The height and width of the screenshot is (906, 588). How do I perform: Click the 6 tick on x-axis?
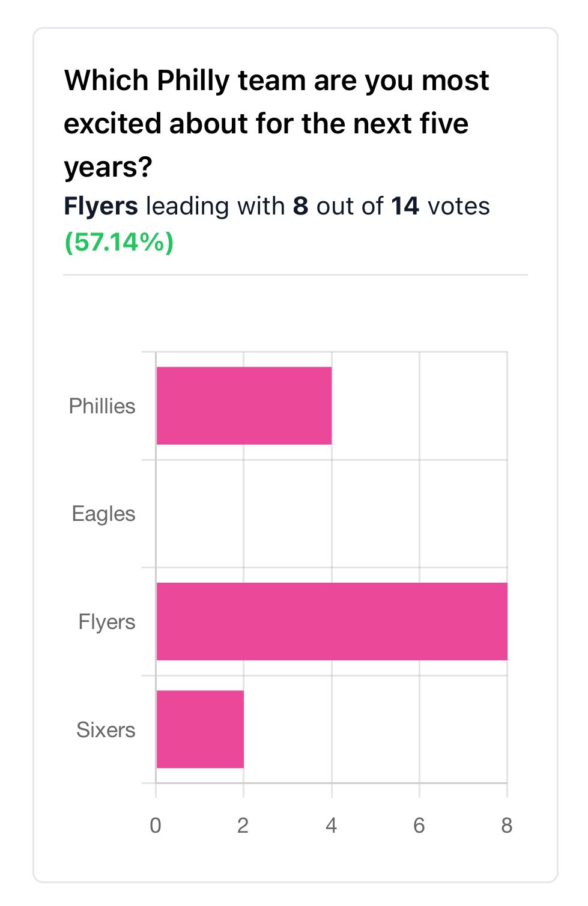pyautogui.click(x=419, y=825)
